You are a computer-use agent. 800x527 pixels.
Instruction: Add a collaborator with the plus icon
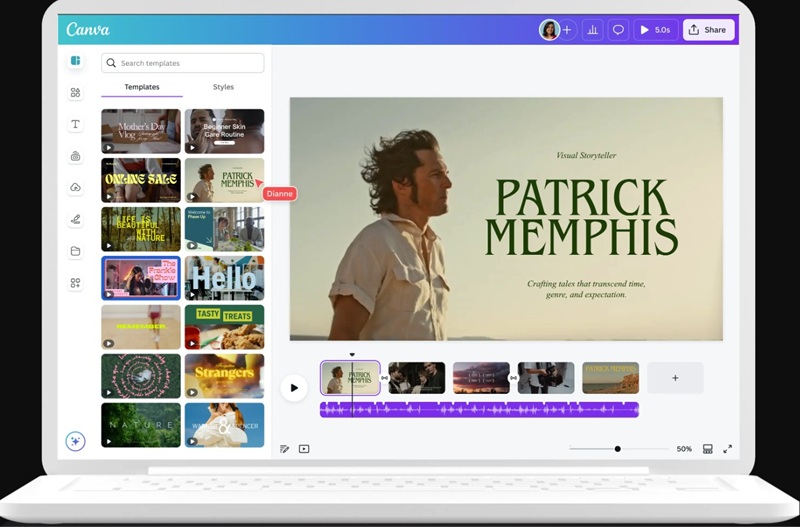(567, 30)
